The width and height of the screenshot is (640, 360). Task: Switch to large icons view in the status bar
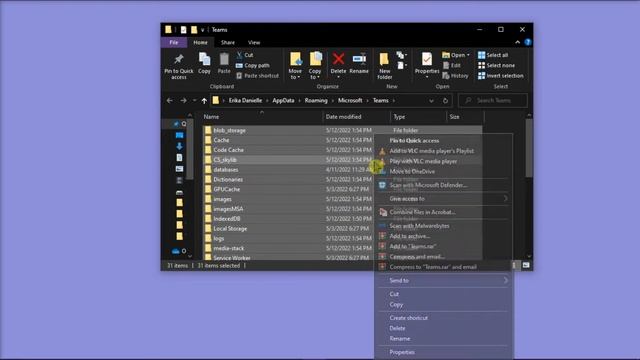pyautogui.click(x=526, y=265)
